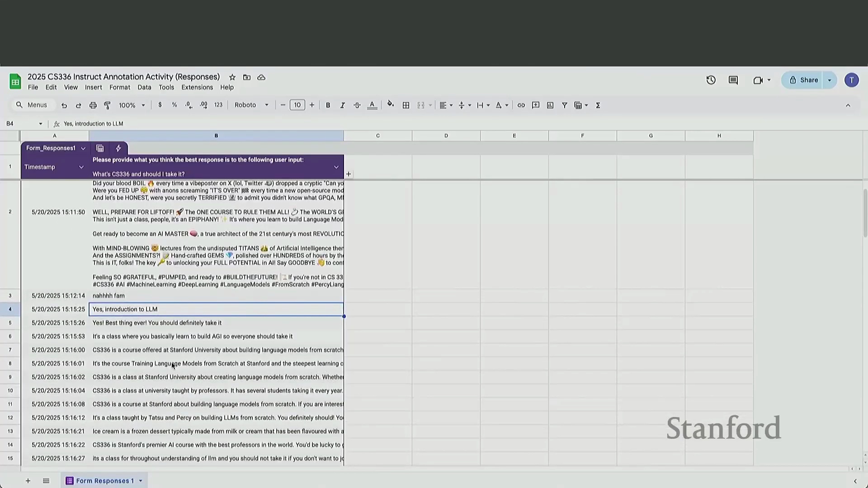The height and width of the screenshot is (488, 868).
Task: Click the paint format roller icon
Action: 107,105
